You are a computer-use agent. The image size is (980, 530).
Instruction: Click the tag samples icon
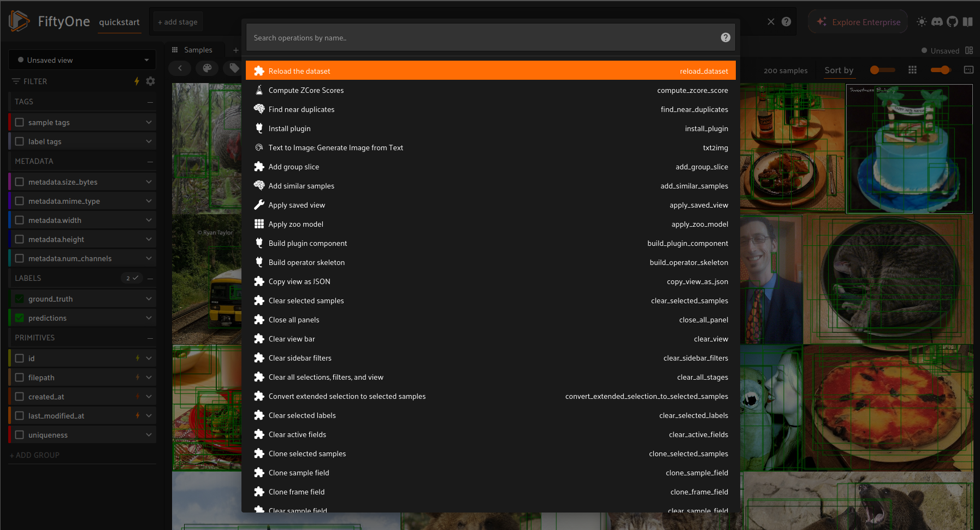point(234,68)
